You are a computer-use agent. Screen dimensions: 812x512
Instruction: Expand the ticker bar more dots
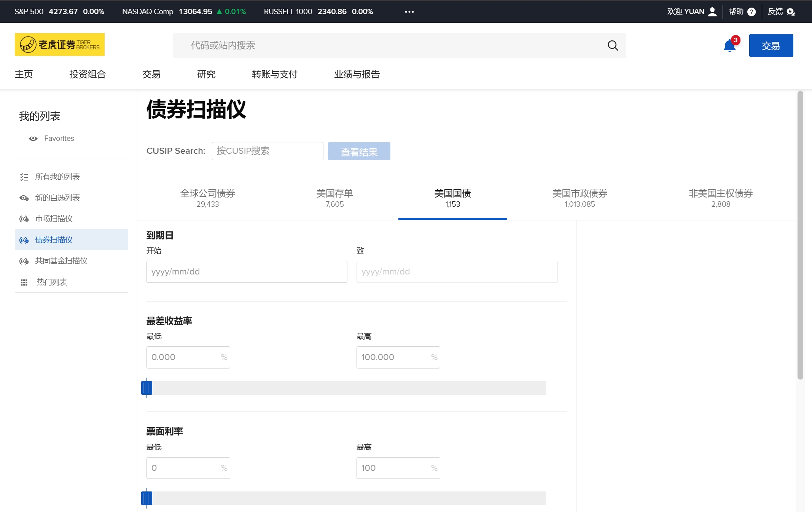pyautogui.click(x=409, y=12)
